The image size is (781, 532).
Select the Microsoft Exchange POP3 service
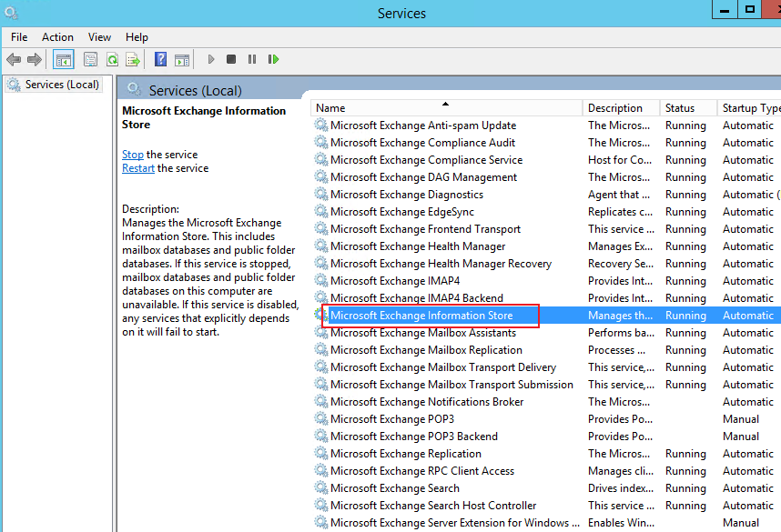click(x=392, y=419)
